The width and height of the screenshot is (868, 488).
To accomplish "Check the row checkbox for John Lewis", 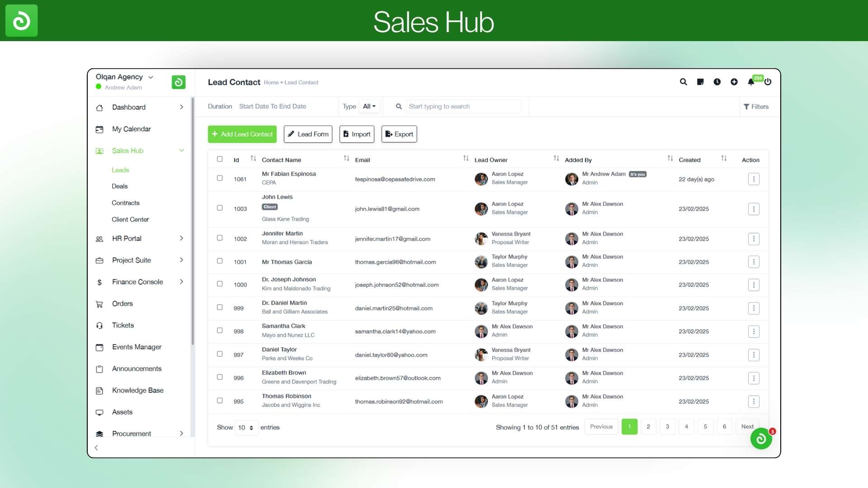I will (x=220, y=208).
